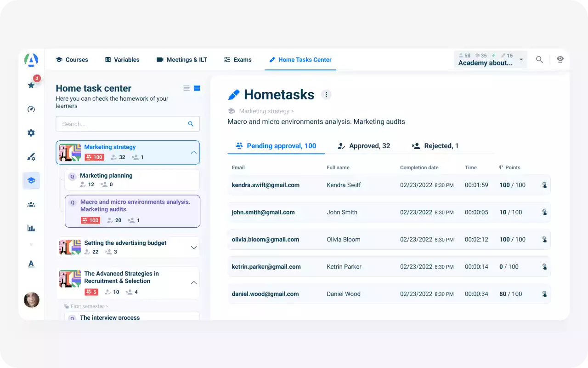
Task: Open the bar chart reports icon
Action: pos(31,228)
